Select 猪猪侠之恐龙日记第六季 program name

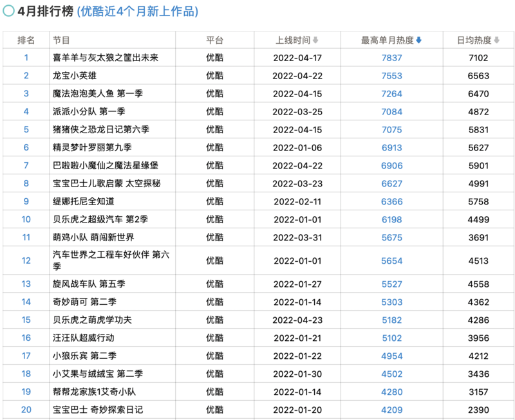[101, 130]
